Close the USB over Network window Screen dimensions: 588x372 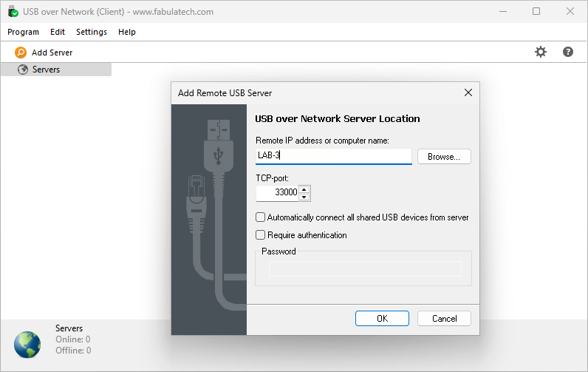(x=570, y=11)
